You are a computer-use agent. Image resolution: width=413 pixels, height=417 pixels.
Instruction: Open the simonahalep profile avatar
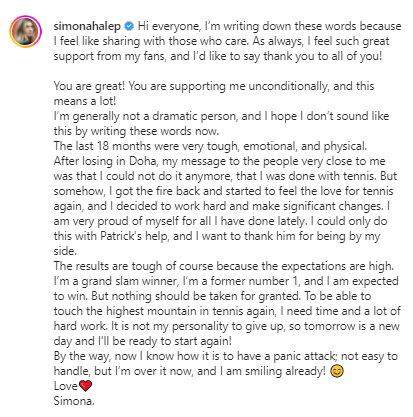tap(26, 32)
